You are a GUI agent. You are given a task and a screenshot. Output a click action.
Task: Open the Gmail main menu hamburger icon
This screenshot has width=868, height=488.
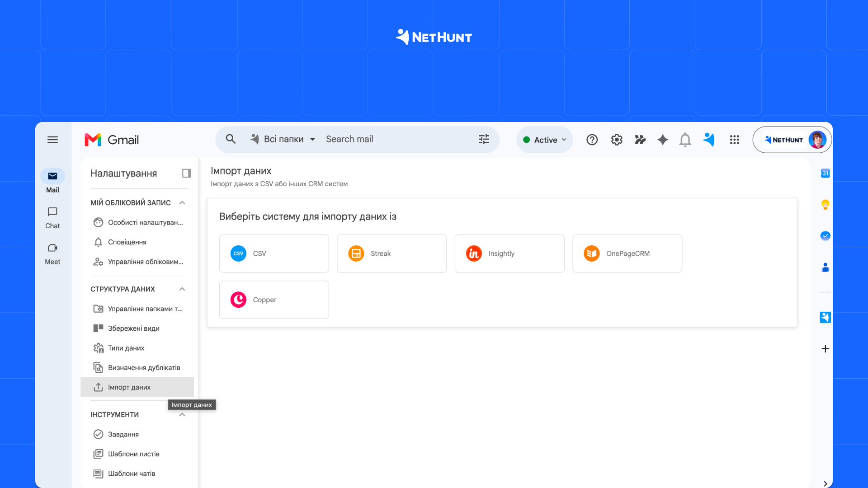click(x=52, y=140)
